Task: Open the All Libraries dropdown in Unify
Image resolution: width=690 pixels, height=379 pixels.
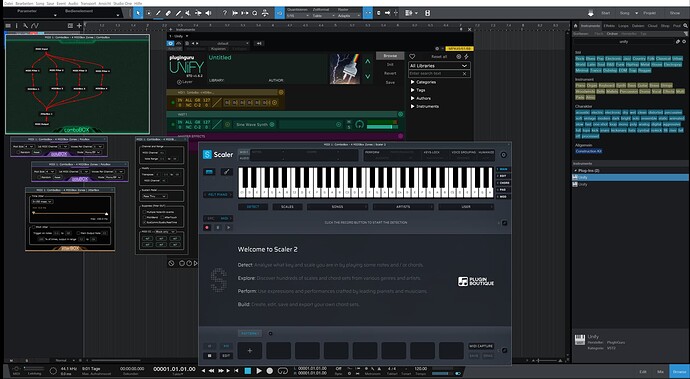Action: click(439, 66)
